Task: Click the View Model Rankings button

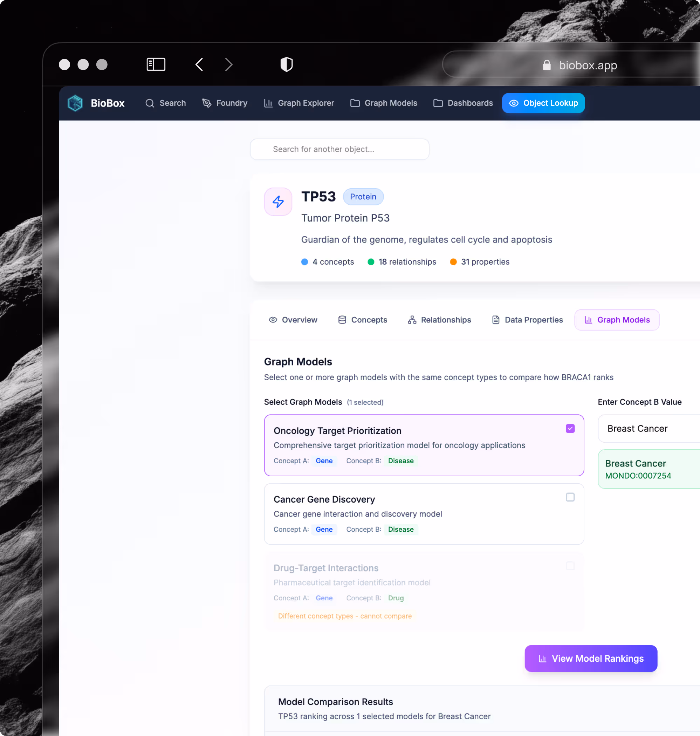Action: coord(590,658)
